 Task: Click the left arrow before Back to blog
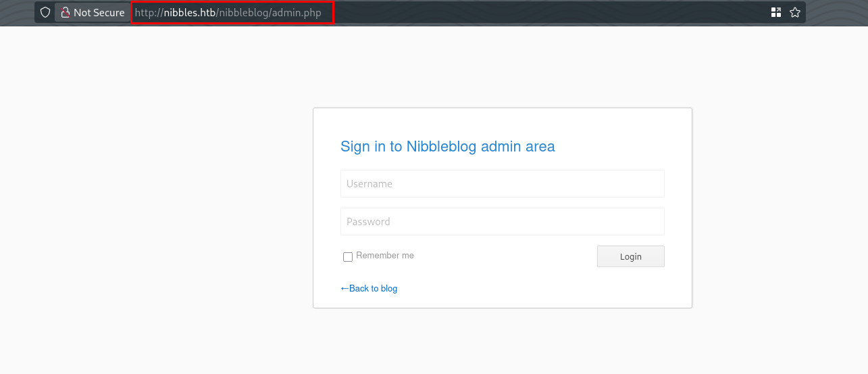(x=344, y=289)
